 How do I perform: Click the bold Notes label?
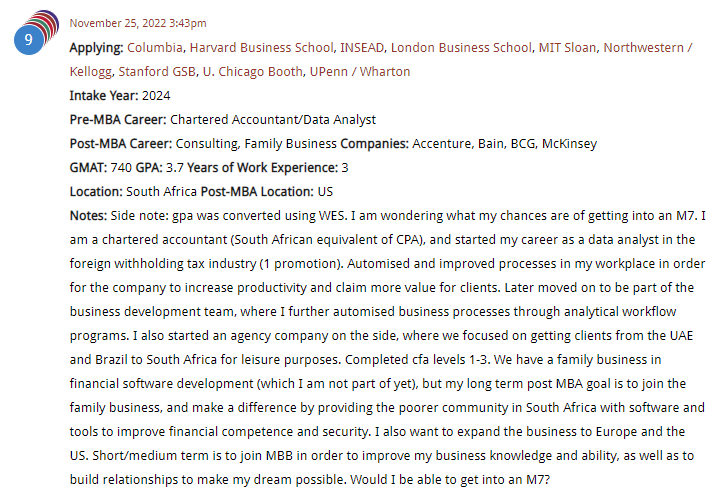tap(87, 215)
